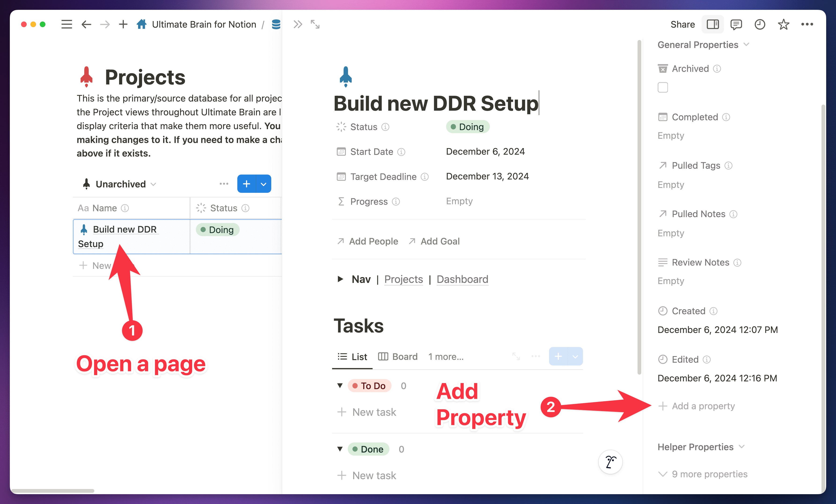Screen dimensions: 836x504
Task: Click Add People relation button
Action: (x=367, y=241)
